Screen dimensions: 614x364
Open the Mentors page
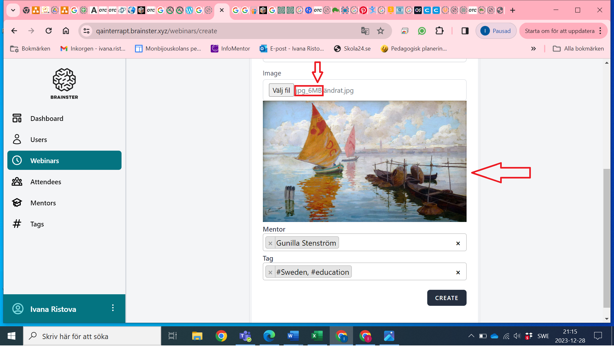(43, 203)
